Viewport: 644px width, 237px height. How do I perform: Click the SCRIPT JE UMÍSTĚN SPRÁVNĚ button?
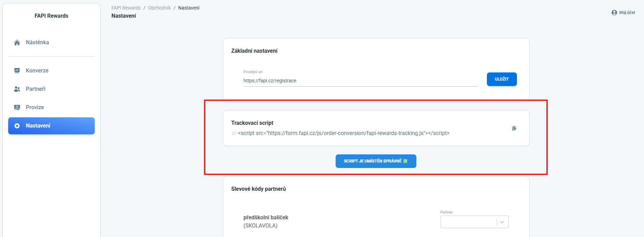pos(376,161)
